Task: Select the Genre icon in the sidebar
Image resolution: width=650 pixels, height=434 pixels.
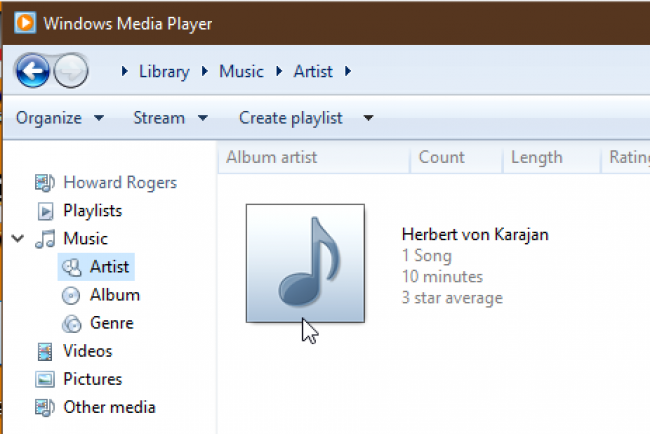Action: (x=71, y=323)
